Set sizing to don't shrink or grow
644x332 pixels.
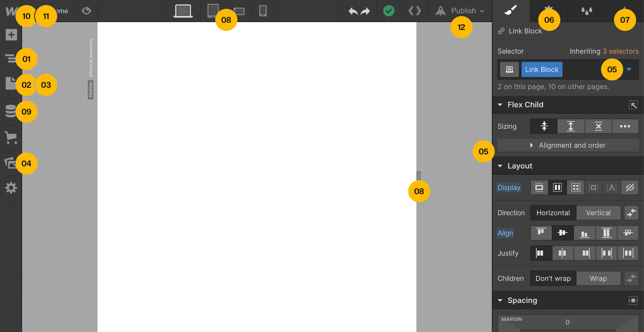click(598, 126)
